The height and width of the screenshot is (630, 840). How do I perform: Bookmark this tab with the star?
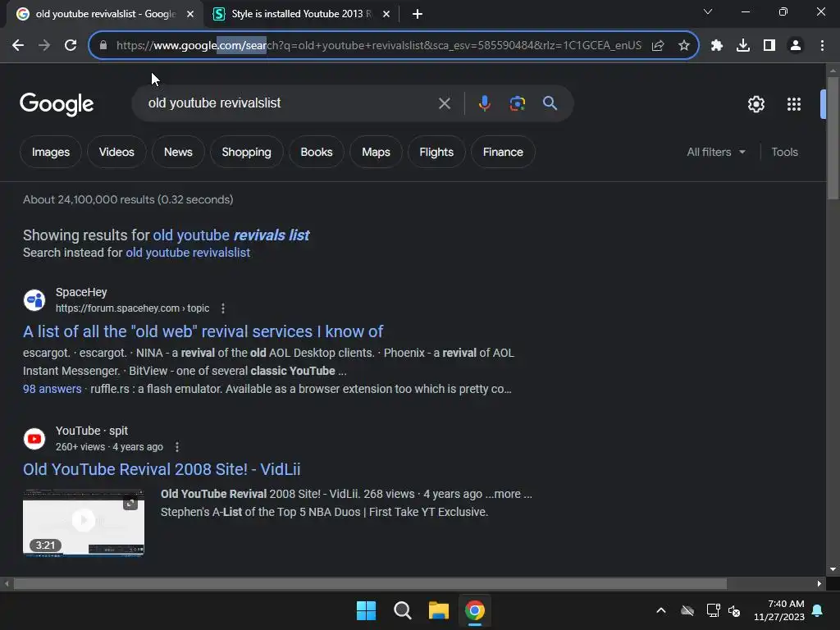click(x=683, y=46)
